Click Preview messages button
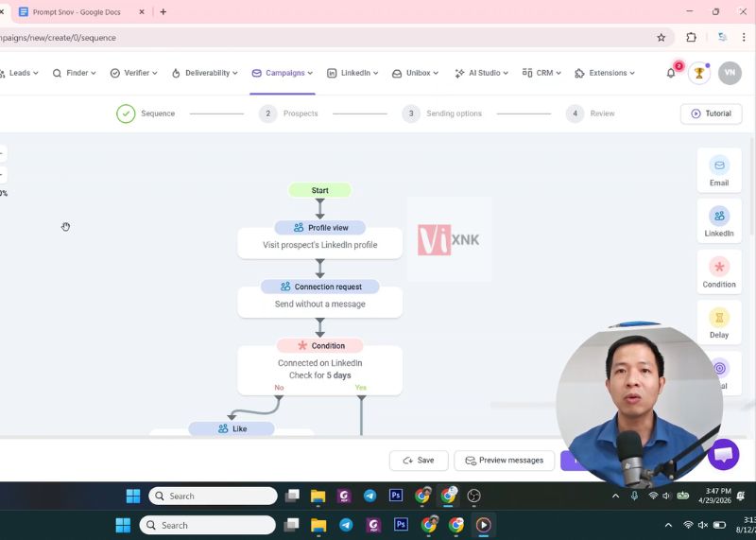Image resolution: width=756 pixels, height=540 pixels. click(x=505, y=461)
